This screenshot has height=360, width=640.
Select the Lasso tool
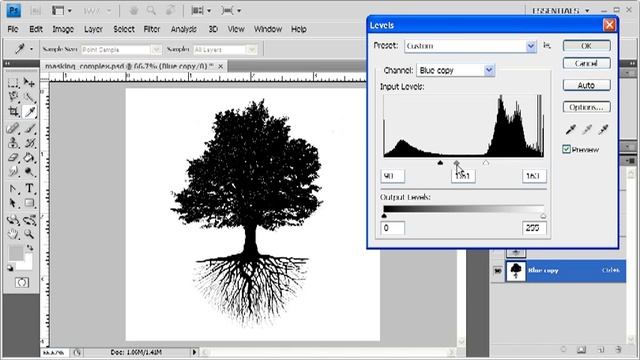coord(13,97)
